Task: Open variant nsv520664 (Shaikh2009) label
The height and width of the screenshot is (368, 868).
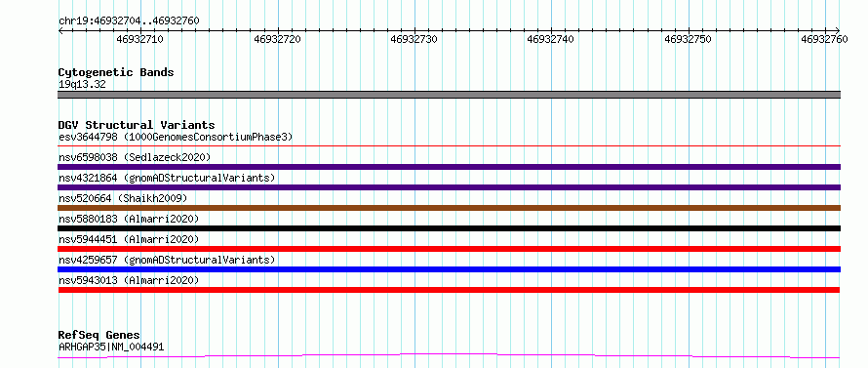Action: pos(123,198)
